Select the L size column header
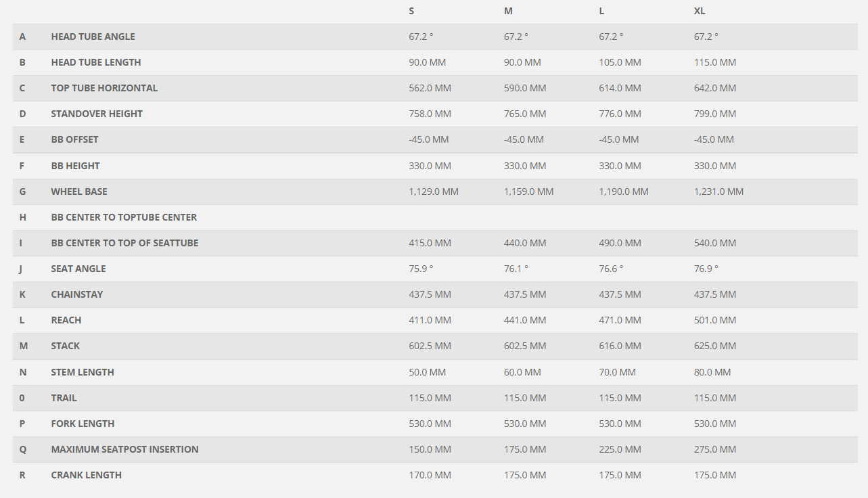 click(x=601, y=11)
